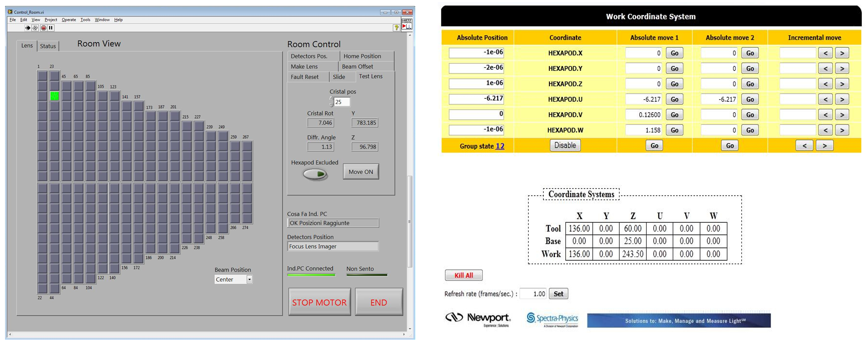Click the Run Continuously icon

tap(35, 28)
